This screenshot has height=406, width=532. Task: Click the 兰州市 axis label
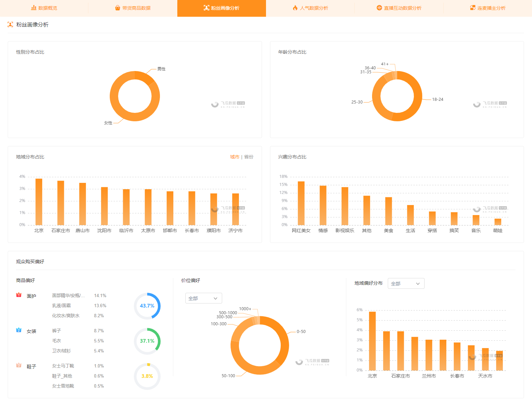click(x=429, y=376)
